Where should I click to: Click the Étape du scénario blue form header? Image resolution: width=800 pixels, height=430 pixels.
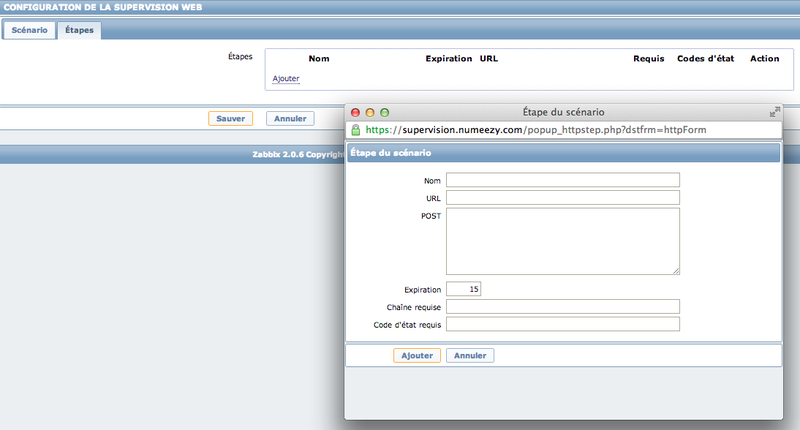(x=563, y=153)
